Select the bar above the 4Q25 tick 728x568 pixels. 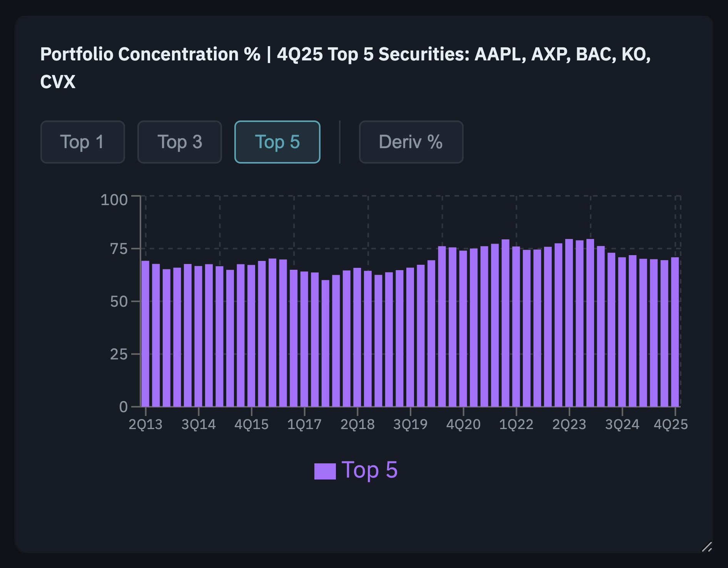675,332
